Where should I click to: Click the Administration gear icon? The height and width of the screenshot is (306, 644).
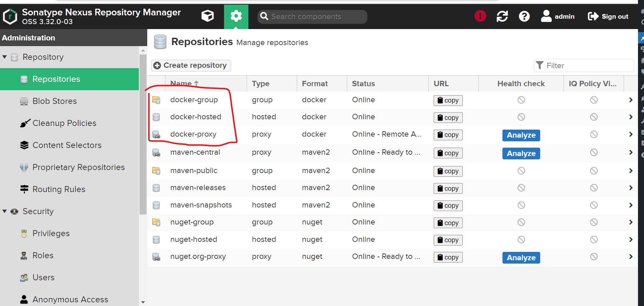point(236,16)
